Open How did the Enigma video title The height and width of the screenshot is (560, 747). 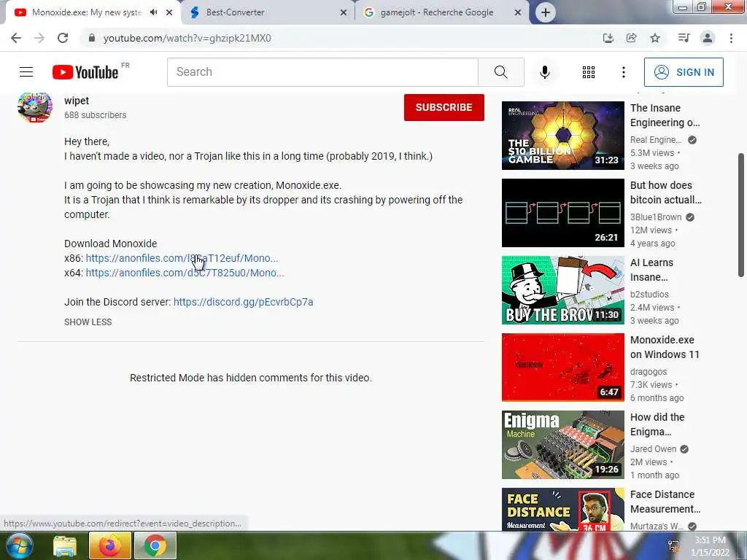pyautogui.click(x=657, y=424)
